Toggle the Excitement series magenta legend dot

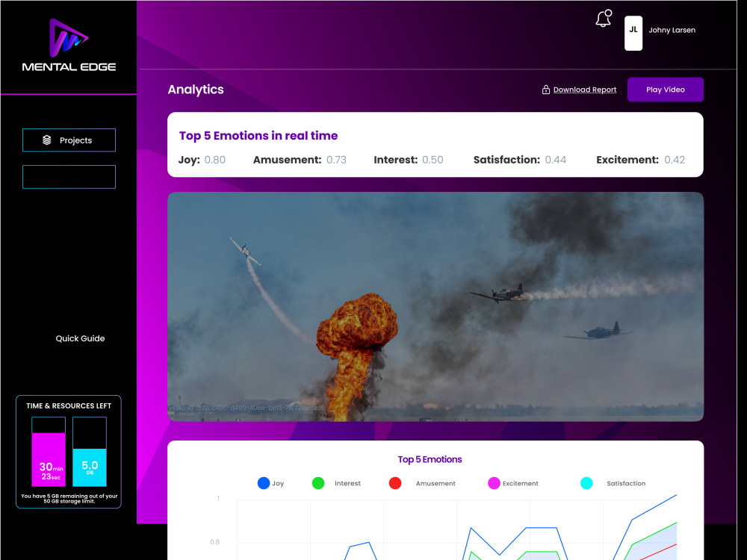point(494,483)
